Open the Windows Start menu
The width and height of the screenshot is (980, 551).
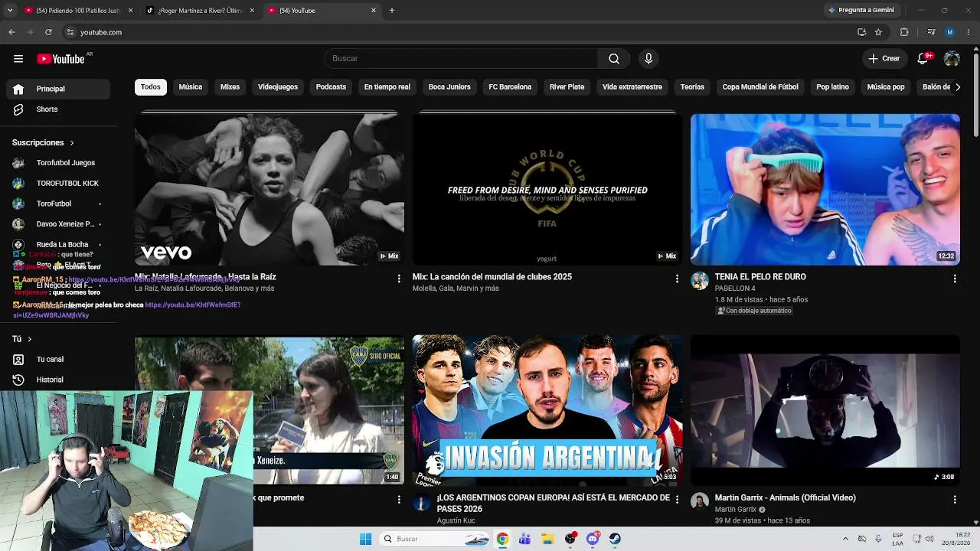point(365,539)
